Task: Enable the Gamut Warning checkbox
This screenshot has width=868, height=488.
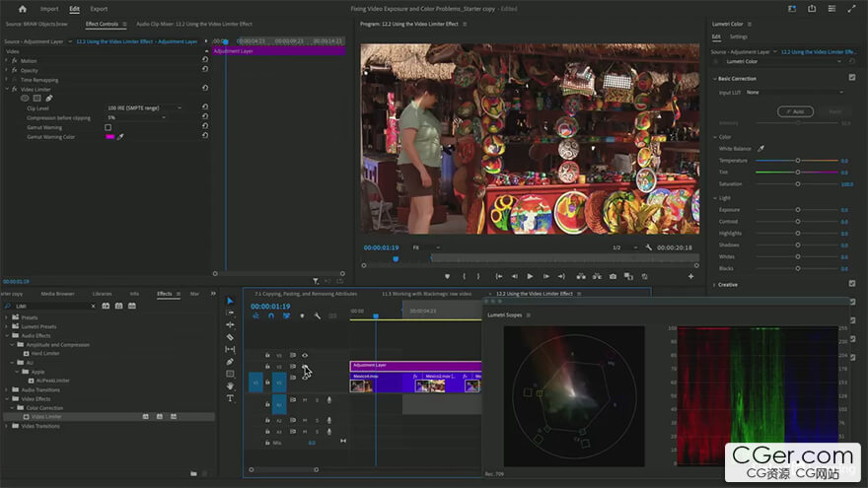Action: (x=108, y=127)
